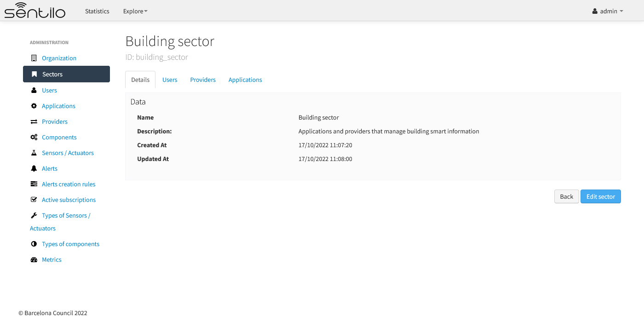Click the Alerts creation rules list icon
The image size is (644, 322).
34,184
